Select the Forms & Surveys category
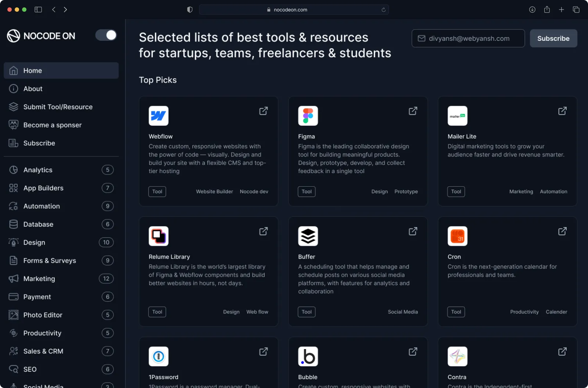 coord(61,261)
